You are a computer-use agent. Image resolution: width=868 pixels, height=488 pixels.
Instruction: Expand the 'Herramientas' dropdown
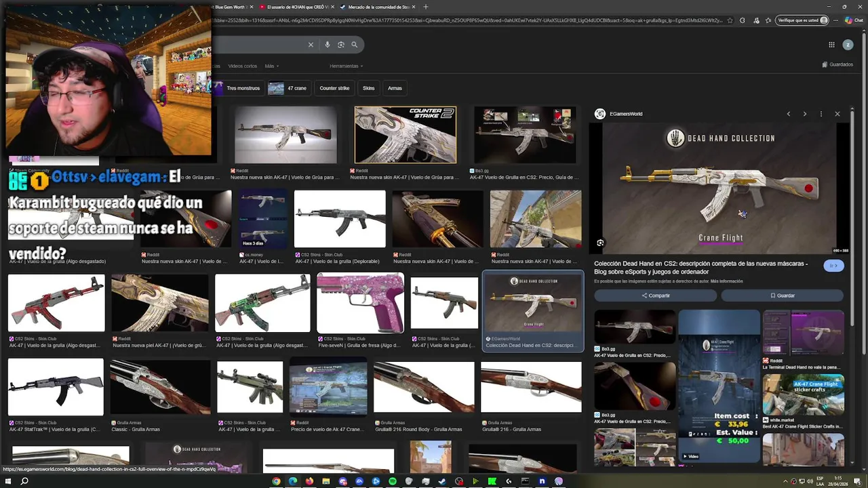pos(346,66)
